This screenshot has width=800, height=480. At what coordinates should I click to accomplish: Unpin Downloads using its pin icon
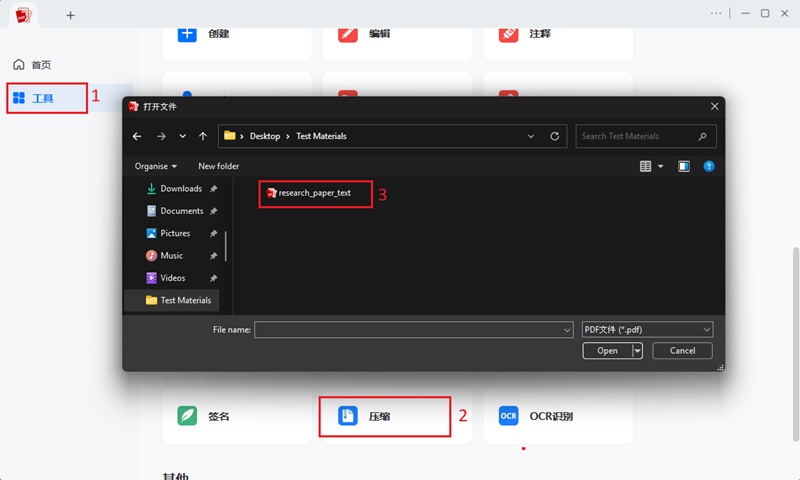click(x=213, y=189)
